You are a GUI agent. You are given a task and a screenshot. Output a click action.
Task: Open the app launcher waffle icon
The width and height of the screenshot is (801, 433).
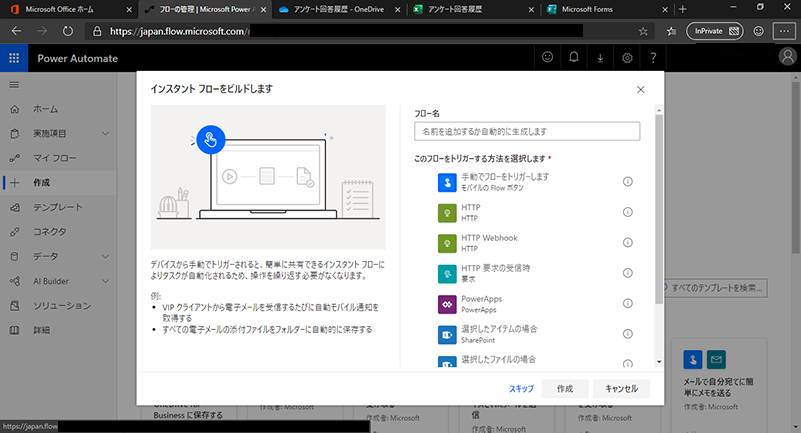click(x=14, y=58)
